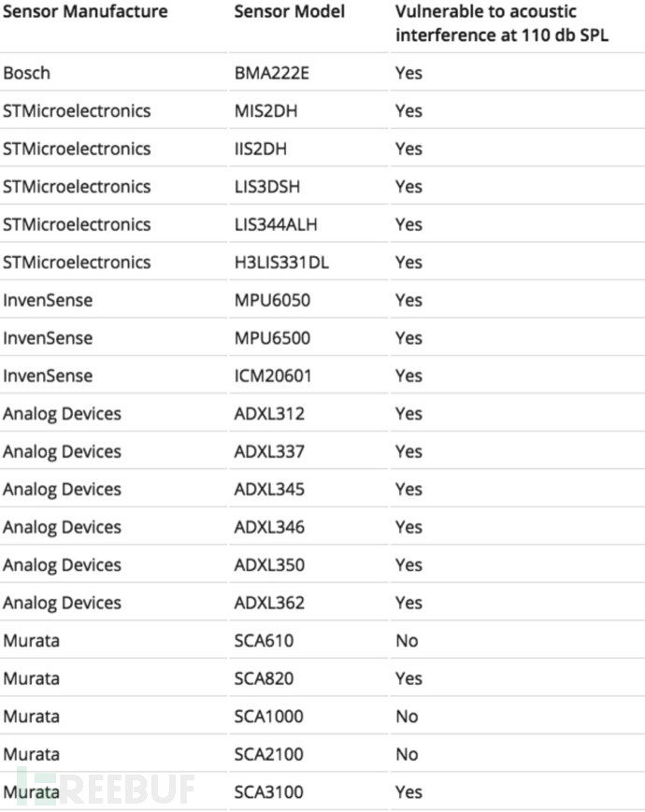Select the No value for SCA610
The width and height of the screenshot is (645, 812).
coord(408,641)
